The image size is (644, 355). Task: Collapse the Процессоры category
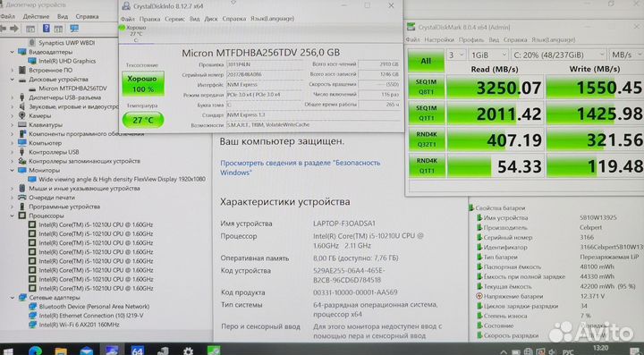[13, 216]
